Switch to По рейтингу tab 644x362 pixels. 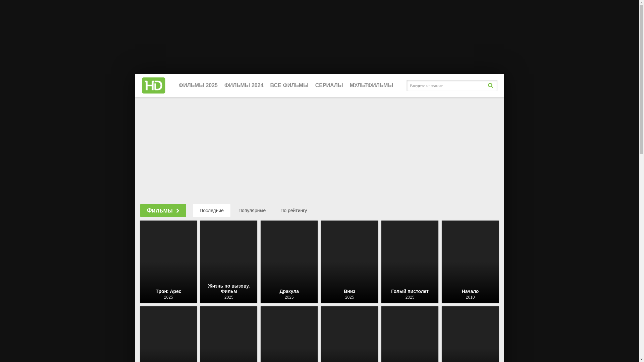(293, 210)
